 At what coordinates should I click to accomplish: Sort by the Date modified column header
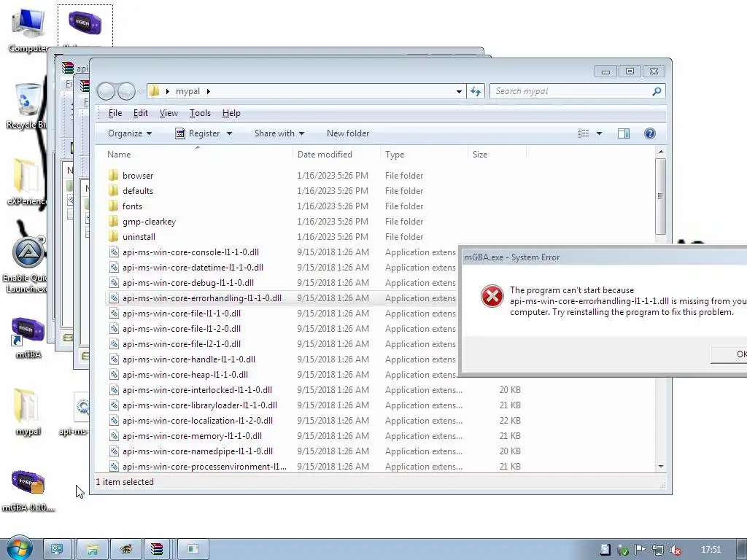click(x=336, y=155)
